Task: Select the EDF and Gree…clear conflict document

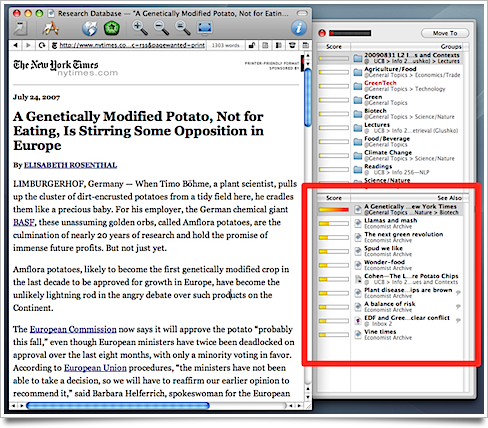Action: click(x=390, y=321)
